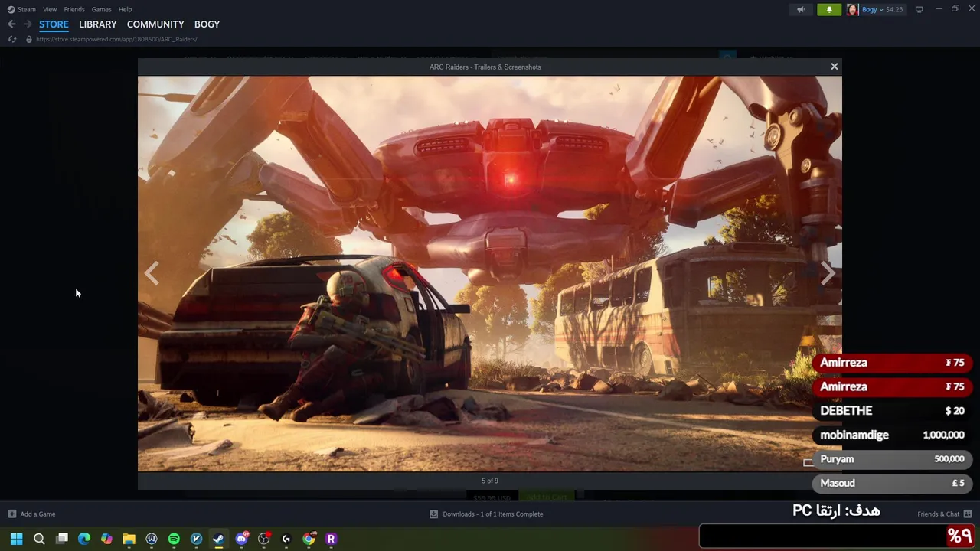The width and height of the screenshot is (980, 551).
Task: Launch Microsoft Edge from the taskbar
Action: click(x=84, y=539)
